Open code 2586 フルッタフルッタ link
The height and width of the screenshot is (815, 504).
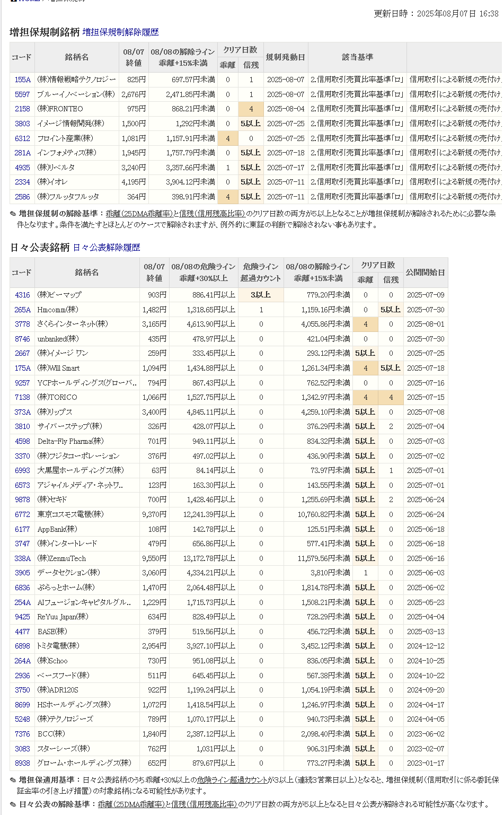pyautogui.click(x=22, y=197)
